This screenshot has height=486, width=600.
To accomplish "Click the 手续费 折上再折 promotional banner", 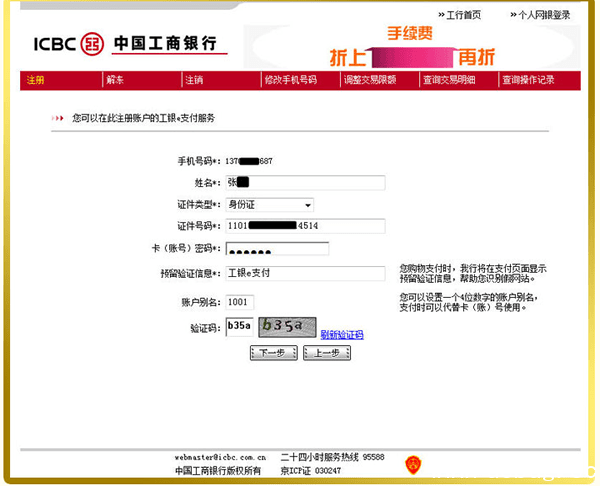I will (412, 47).
